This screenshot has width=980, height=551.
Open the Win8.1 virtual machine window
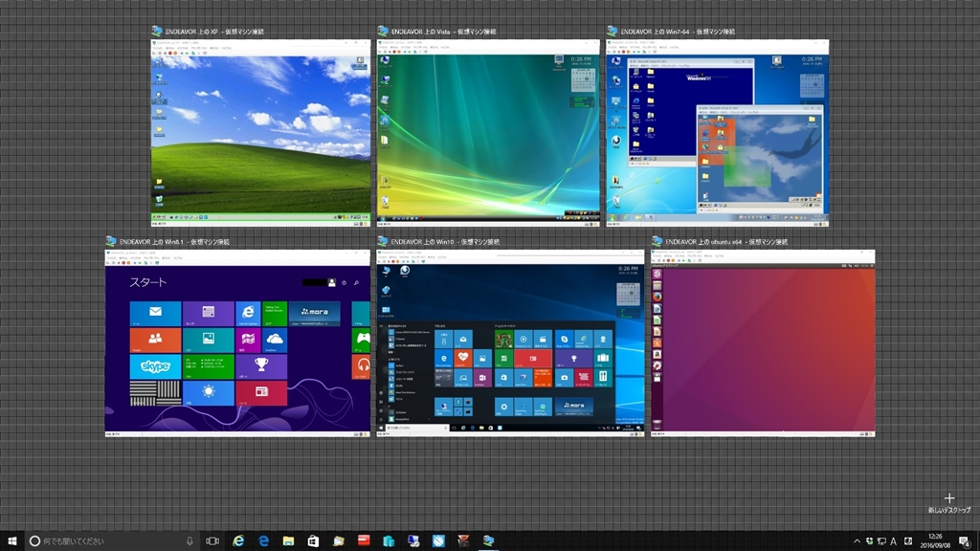click(x=237, y=343)
